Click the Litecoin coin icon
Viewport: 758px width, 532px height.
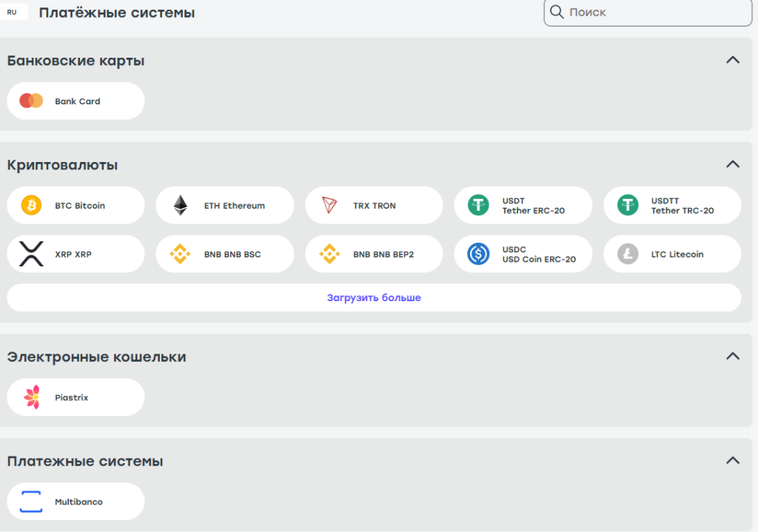click(628, 254)
